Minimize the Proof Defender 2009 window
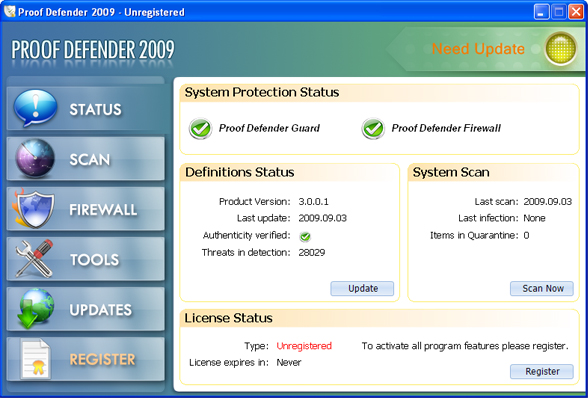588x398 pixels. point(541,12)
